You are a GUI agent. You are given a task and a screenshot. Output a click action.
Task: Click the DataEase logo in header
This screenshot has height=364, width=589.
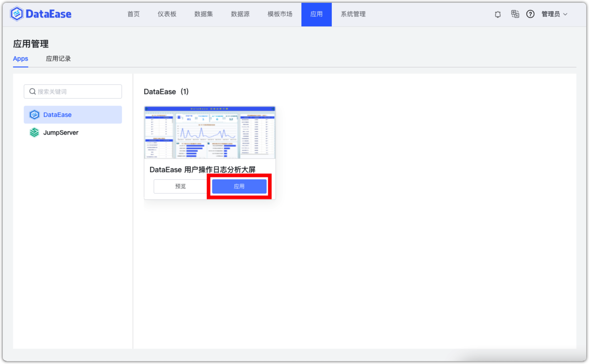click(41, 14)
